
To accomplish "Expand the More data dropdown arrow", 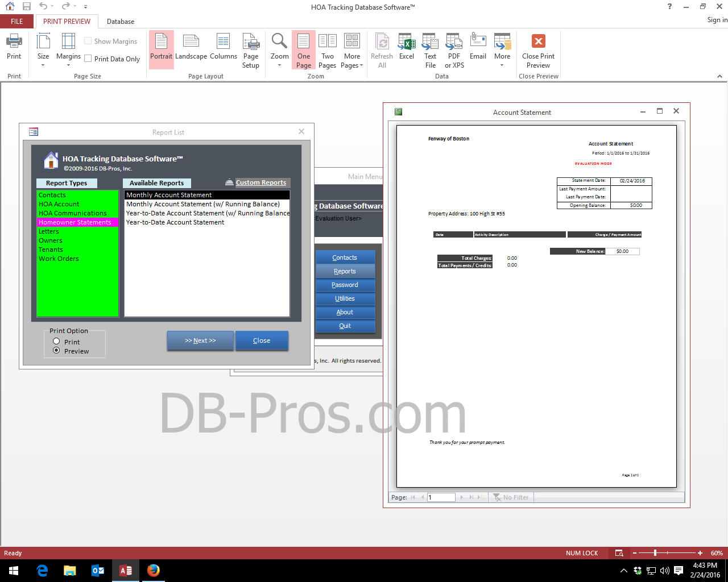I will (x=502, y=65).
